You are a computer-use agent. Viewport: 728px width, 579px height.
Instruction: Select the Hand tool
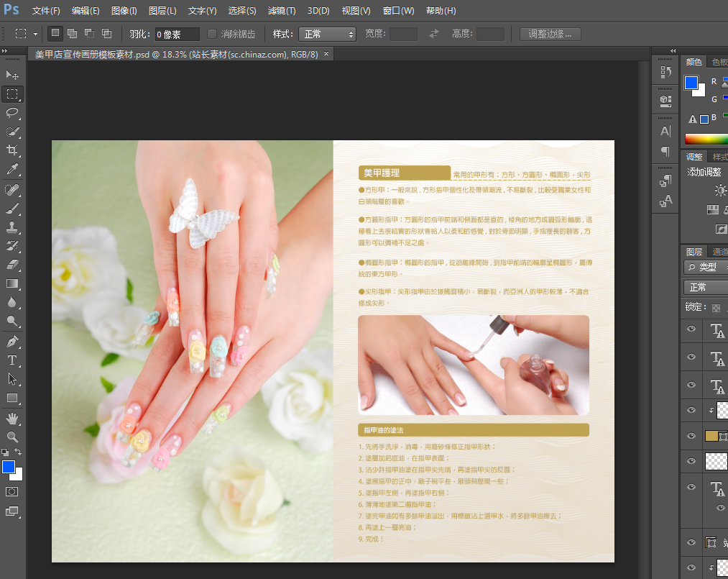pos(13,418)
